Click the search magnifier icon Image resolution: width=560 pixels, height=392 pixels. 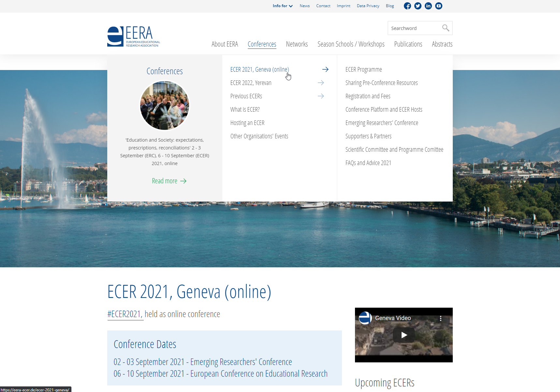[445, 28]
